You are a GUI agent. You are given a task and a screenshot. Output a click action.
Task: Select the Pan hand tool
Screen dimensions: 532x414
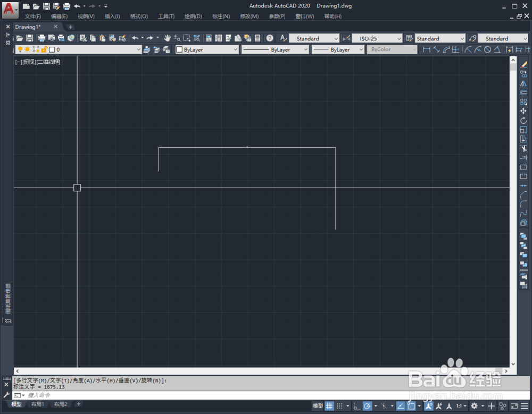[x=167, y=38]
